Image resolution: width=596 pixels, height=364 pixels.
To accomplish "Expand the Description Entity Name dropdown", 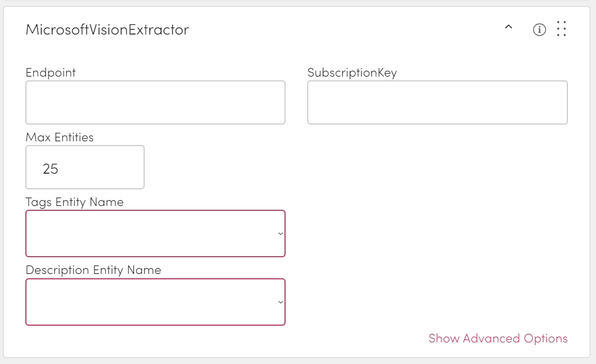I will pos(155,302).
